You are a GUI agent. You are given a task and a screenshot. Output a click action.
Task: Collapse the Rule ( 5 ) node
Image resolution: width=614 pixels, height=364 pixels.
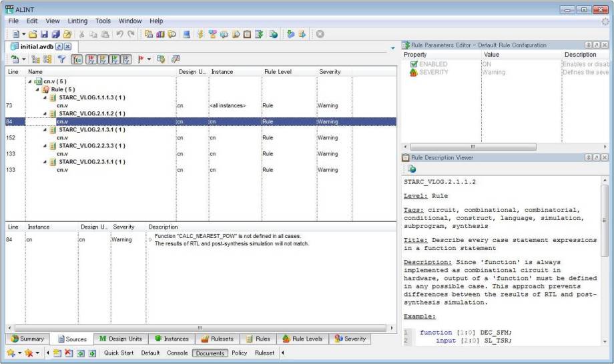(x=37, y=89)
